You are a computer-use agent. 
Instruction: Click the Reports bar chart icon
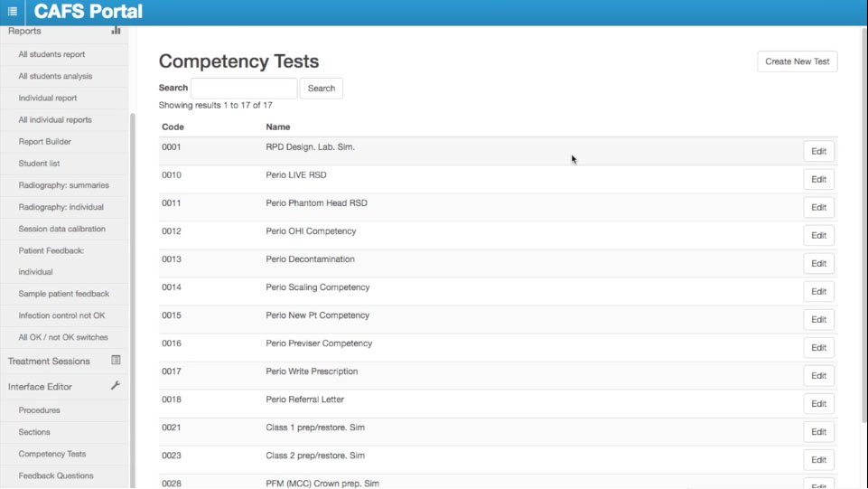tap(116, 31)
